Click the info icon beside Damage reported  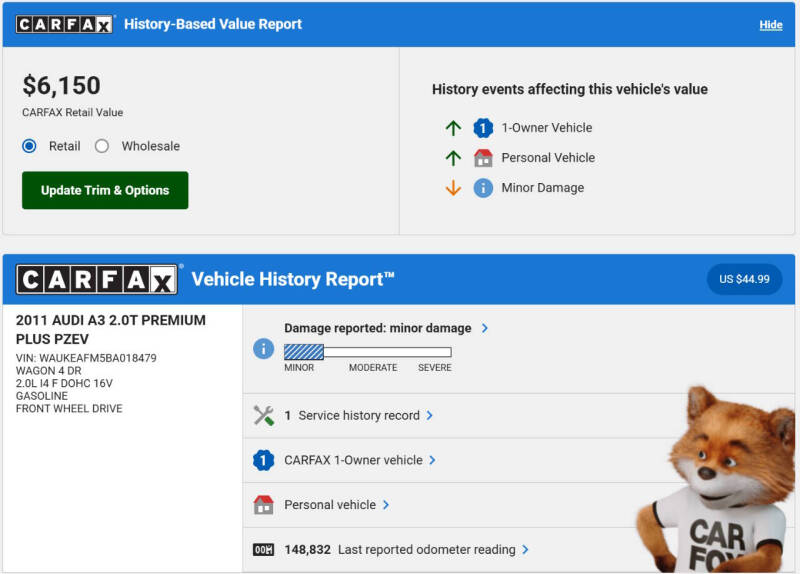point(264,349)
